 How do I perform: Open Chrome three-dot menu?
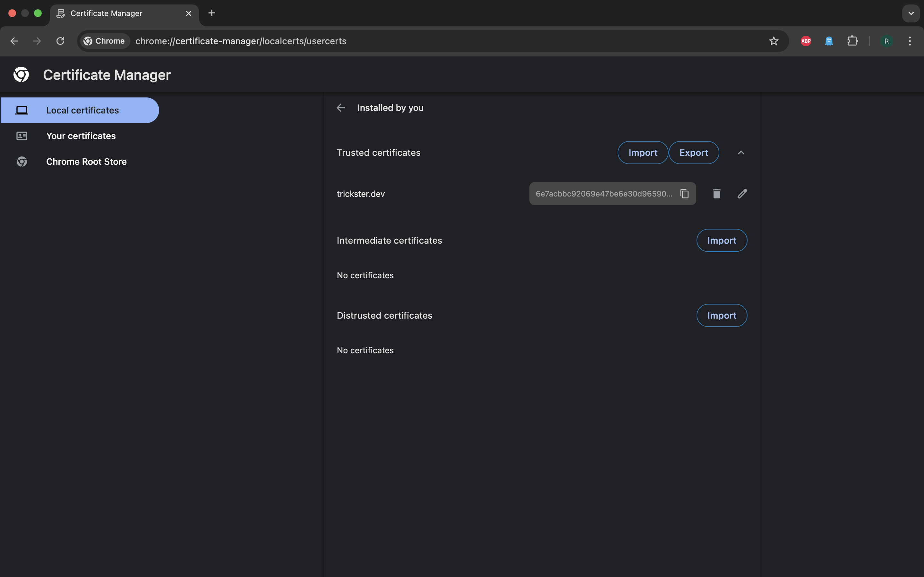[910, 41]
